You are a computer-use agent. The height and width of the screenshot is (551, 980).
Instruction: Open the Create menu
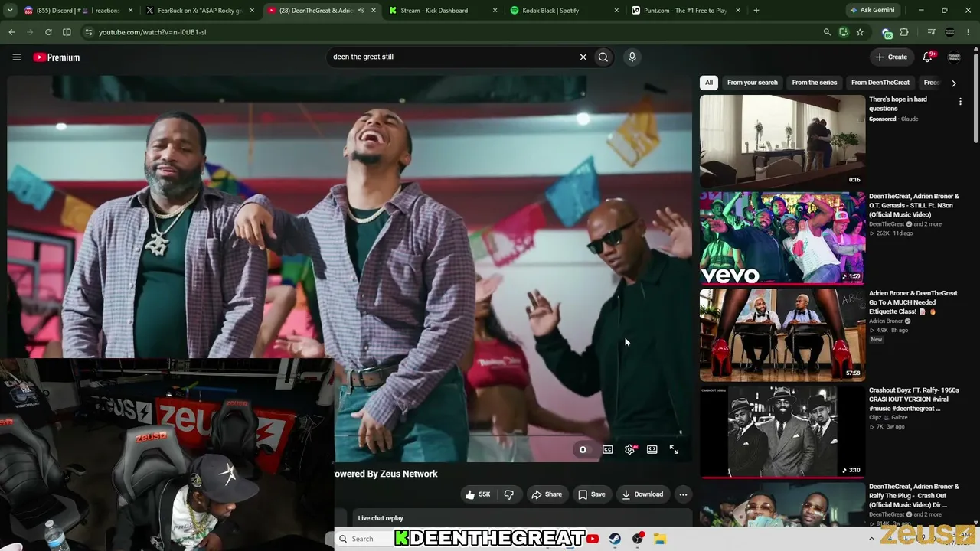pos(891,57)
